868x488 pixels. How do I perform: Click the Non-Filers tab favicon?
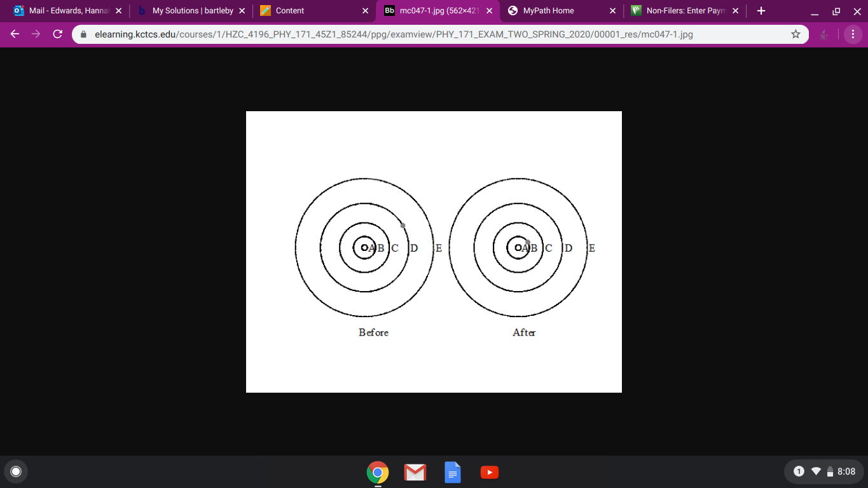(x=636, y=11)
